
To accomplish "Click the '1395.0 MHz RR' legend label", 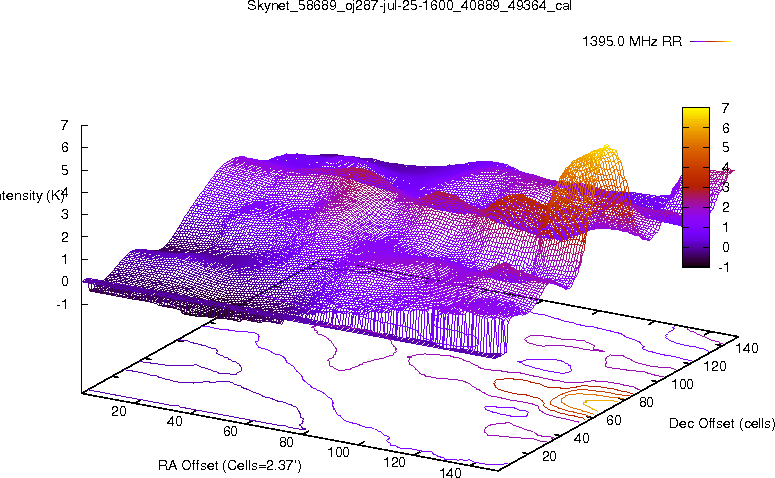I will pyautogui.click(x=632, y=41).
